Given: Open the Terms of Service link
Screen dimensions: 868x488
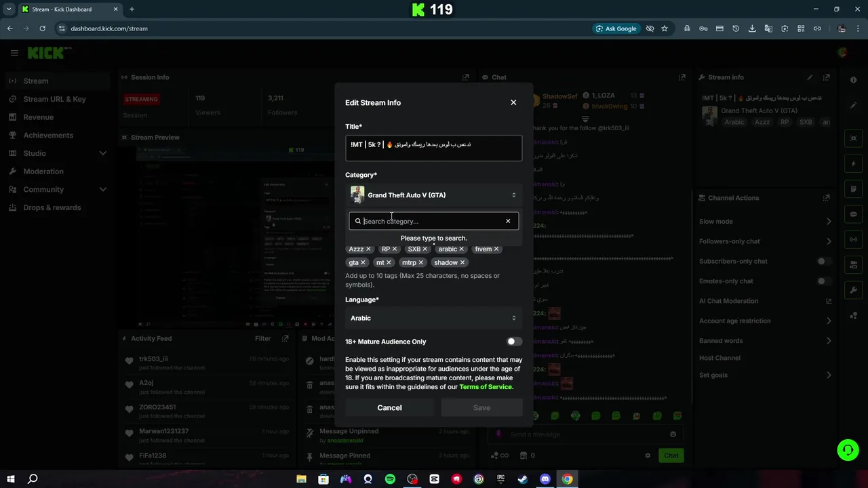Looking at the screenshot, I should pyautogui.click(x=486, y=387).
